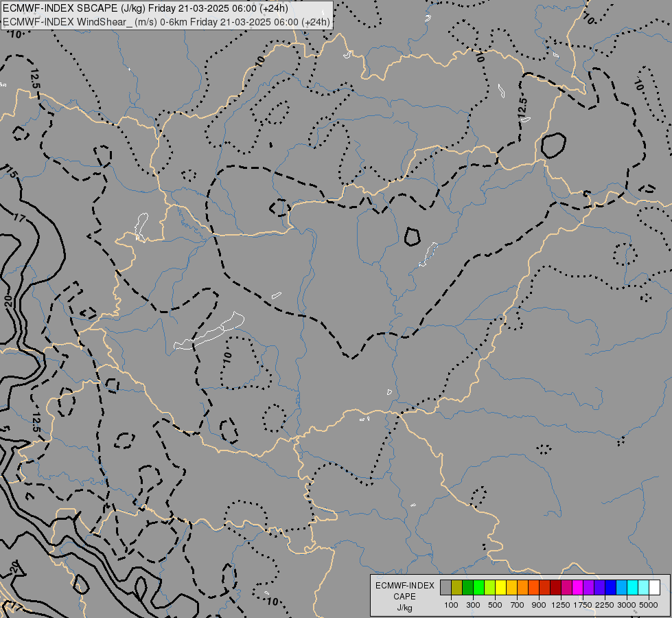
Task: Select the bright magenta legend swatch
Action: click(x=578, y=587)
